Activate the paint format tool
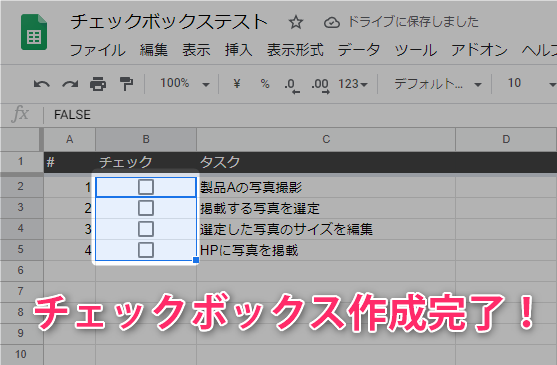 click(x=126, y=84)
